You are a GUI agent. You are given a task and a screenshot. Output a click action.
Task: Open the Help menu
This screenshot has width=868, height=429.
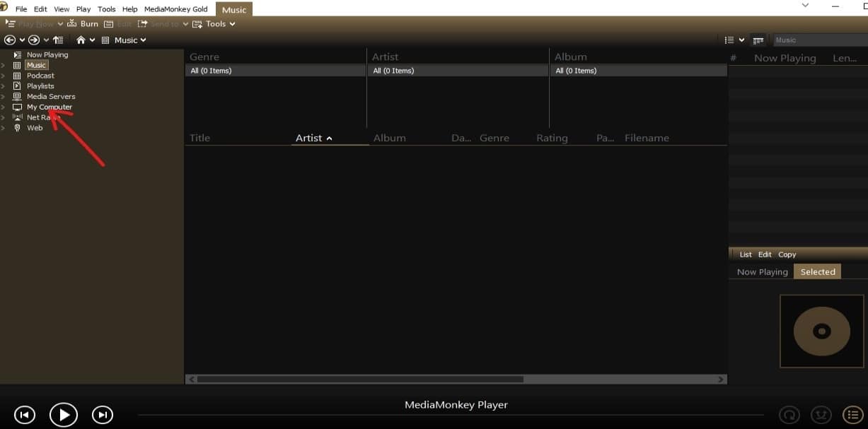(x=129, y=9)
